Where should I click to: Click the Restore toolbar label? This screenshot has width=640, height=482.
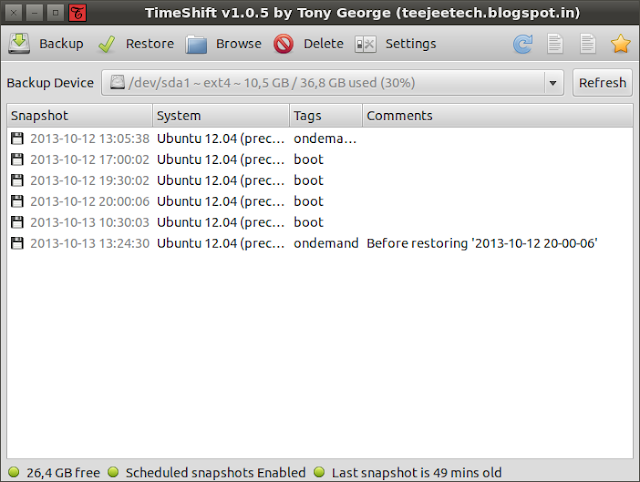pyautogui.click(x=150, y=44)
